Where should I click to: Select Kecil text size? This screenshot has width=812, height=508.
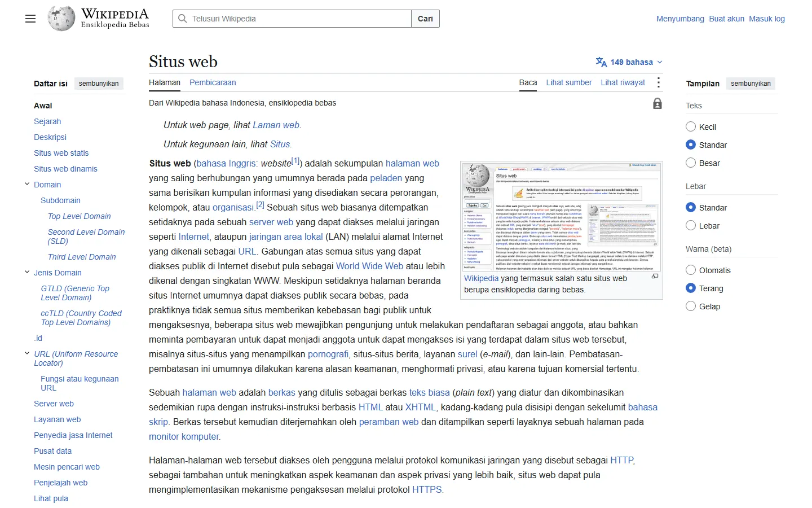(691, 127)
